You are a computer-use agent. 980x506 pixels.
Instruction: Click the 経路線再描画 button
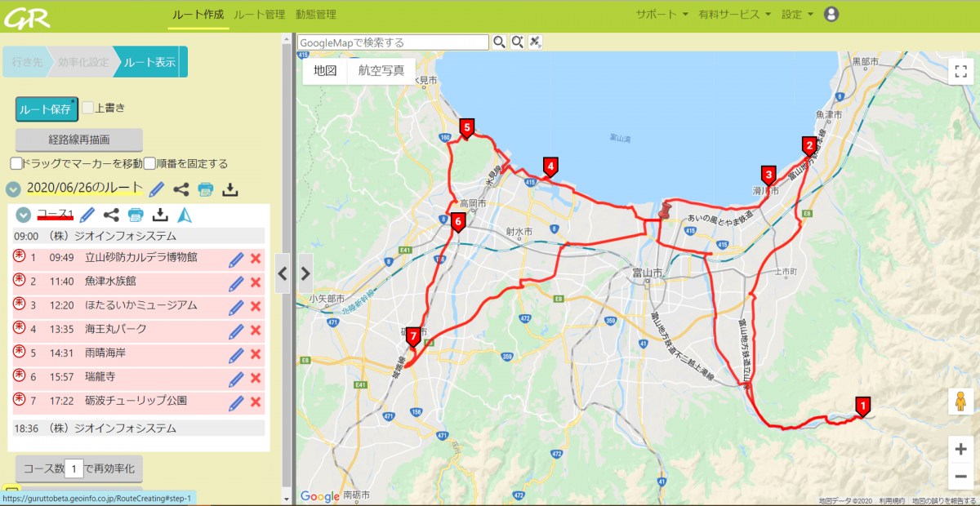[79, 140]
